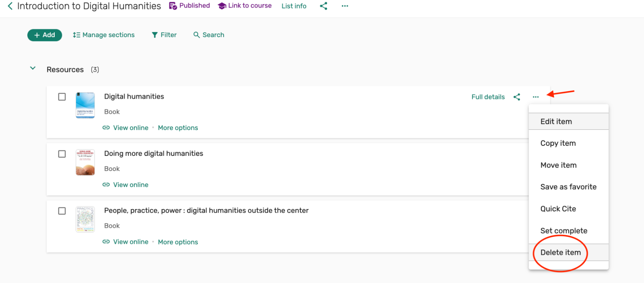Click Manage sections in the toolbar
644x283 pixels.
[104, 35]
